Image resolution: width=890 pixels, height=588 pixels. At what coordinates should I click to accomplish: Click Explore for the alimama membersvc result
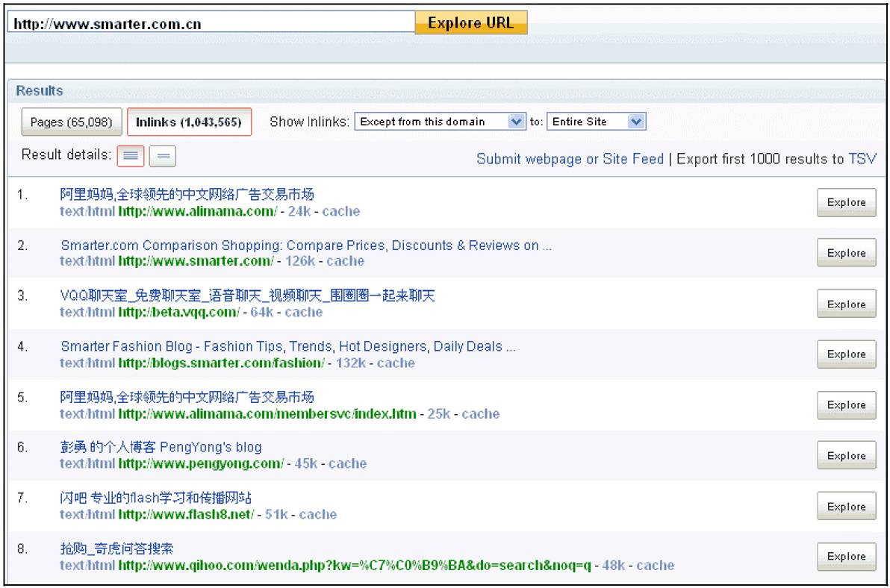click(x=846, y=405)
